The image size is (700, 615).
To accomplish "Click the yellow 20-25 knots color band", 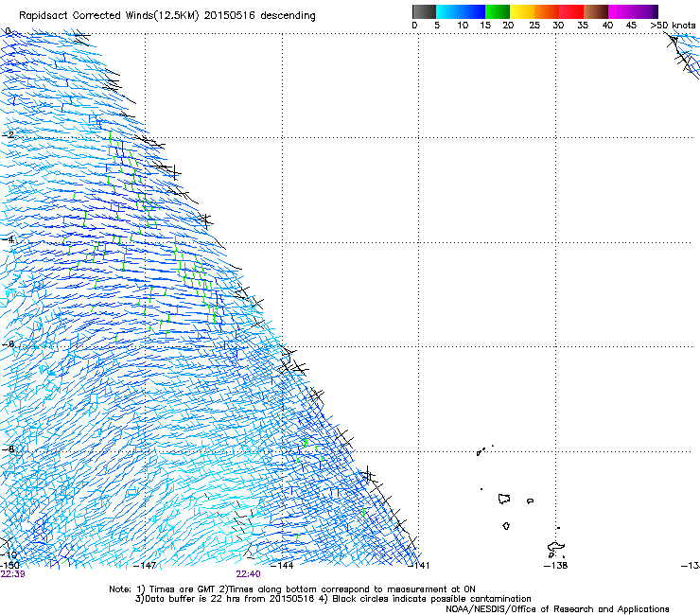I will 522,11.
